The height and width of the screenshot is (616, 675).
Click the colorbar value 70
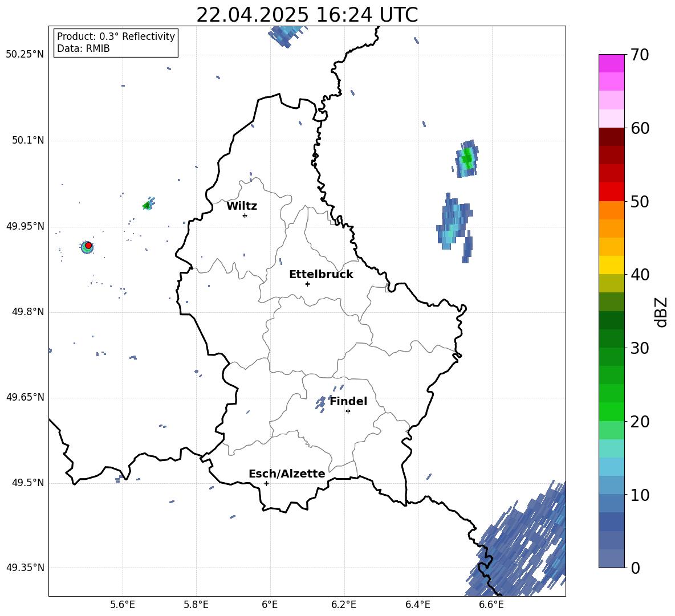(640, 55)
